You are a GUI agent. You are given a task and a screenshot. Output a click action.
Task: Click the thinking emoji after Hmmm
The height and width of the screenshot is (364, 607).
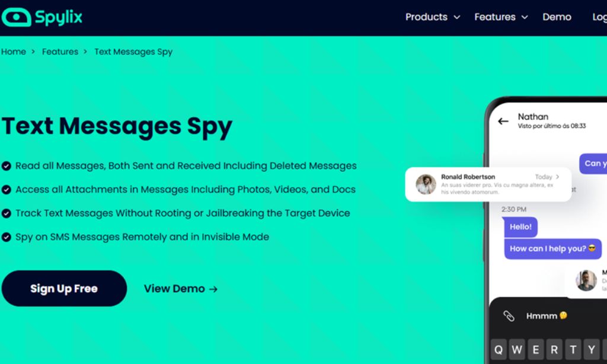563,315
